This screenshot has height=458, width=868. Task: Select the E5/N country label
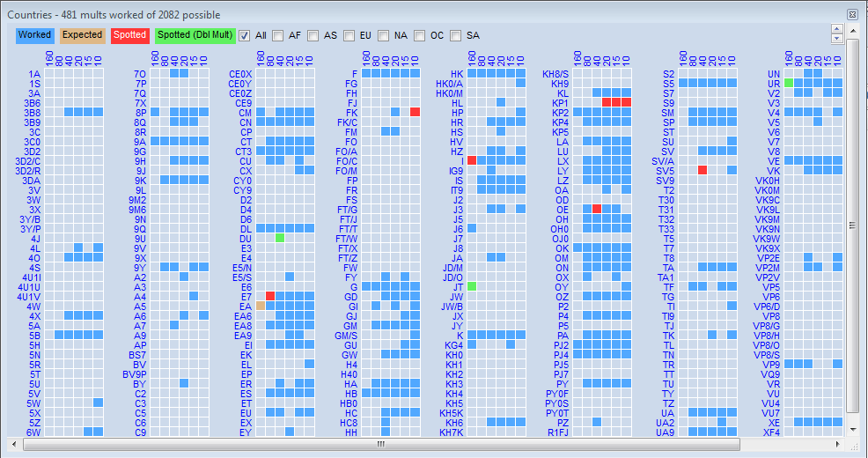tap(242, 268)
